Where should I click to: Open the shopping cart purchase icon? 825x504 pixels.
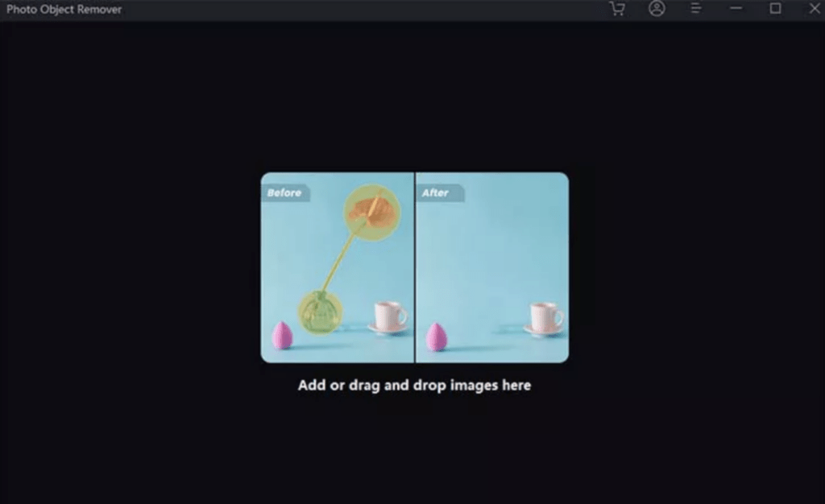tap(617, 9)
